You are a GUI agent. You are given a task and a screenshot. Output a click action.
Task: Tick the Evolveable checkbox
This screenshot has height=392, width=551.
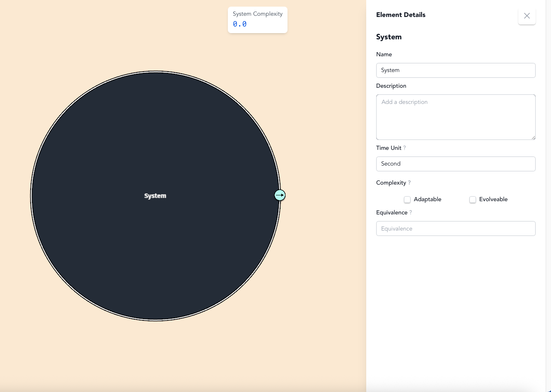(x=473, y=200)
